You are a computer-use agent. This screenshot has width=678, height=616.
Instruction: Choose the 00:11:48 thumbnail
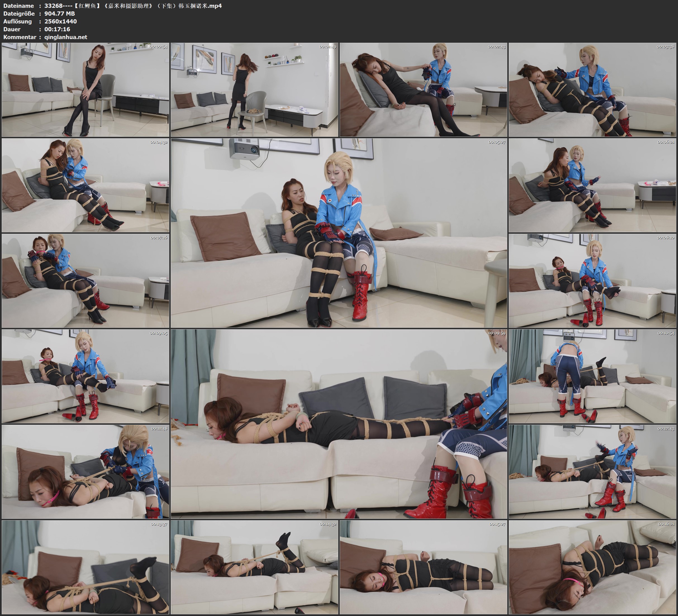click(85, 472)
